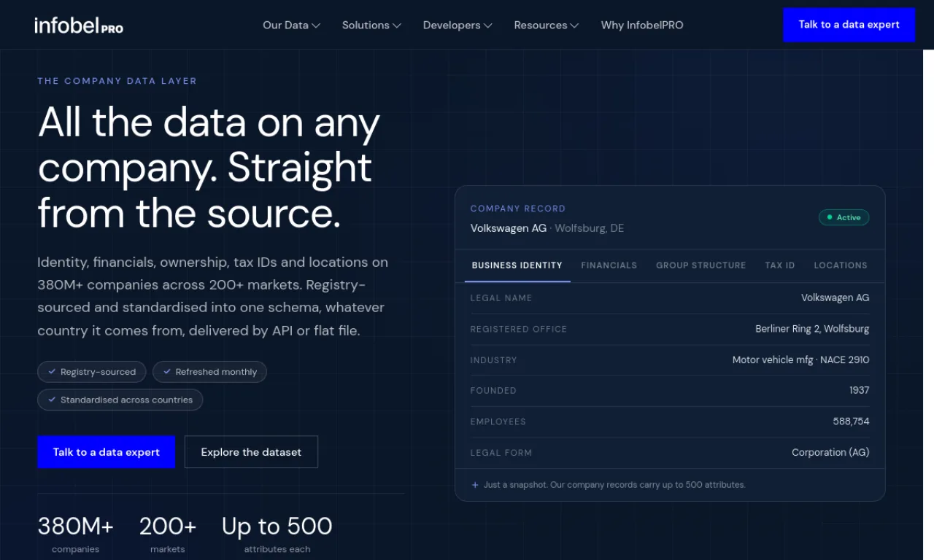Open the Group Structure tab
This screenshot has height=560, width=934.
pos(700,265)
